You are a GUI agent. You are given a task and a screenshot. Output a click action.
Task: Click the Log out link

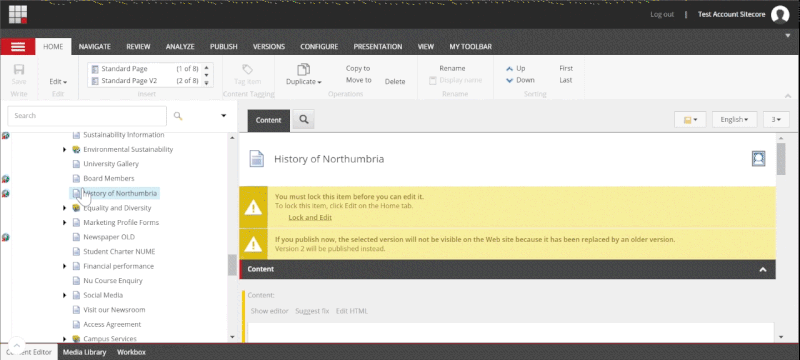[x=662, y=14]
